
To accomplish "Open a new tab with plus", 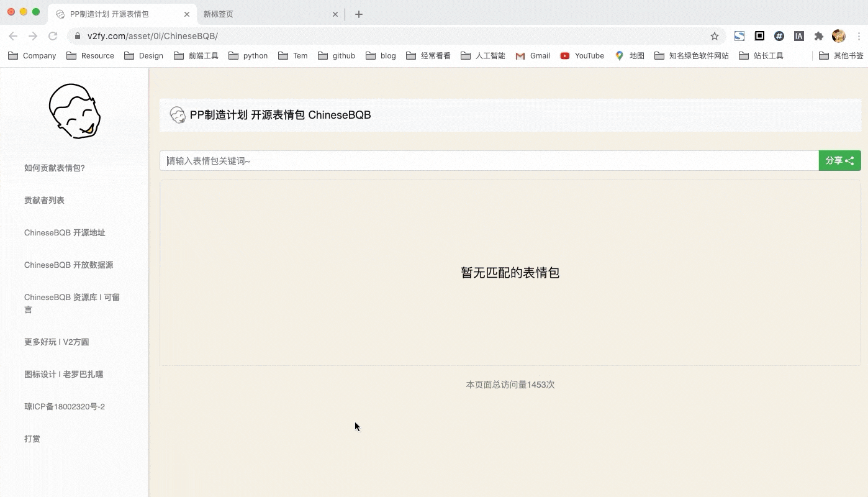I will 359,14.
